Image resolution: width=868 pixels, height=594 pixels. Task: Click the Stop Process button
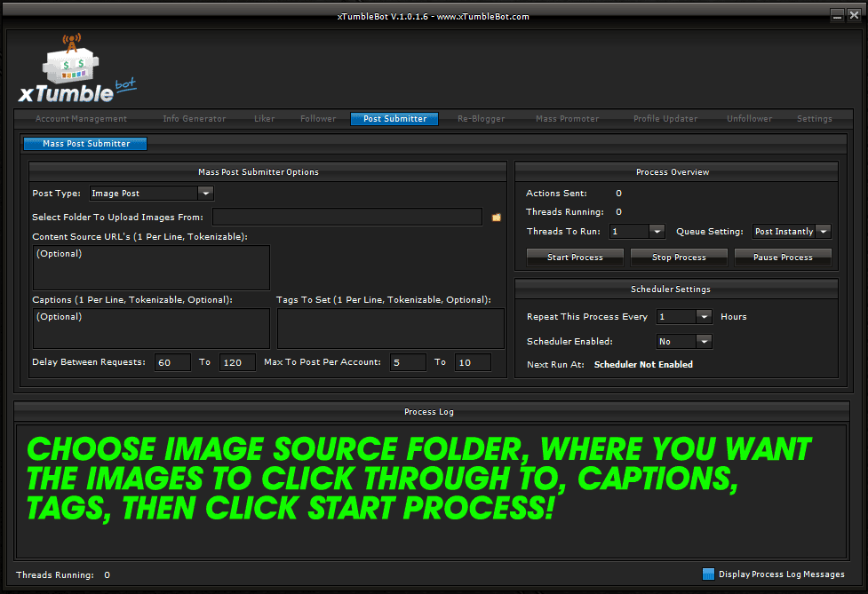click(x=679, y=257)
